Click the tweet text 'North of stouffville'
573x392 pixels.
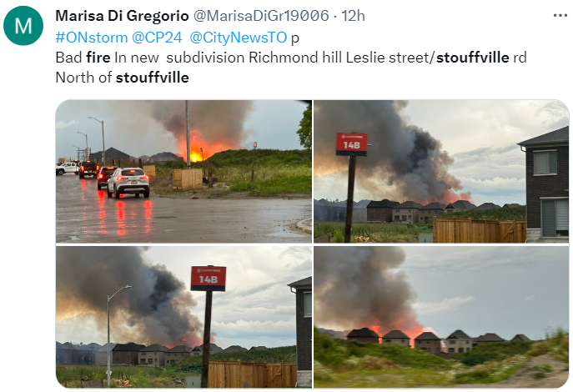tap(122, 78)
